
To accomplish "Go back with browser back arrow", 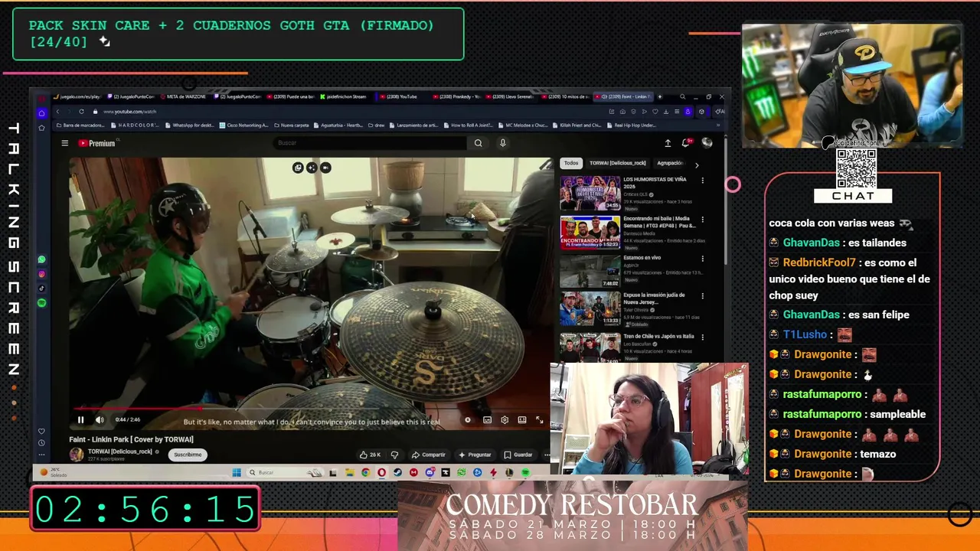I will coord(57,112).
